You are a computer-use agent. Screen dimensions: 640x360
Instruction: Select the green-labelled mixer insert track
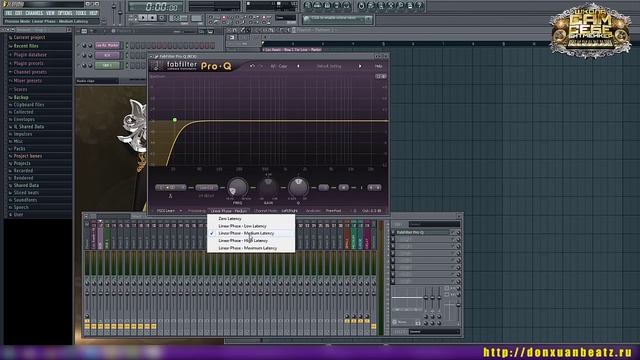107,237
